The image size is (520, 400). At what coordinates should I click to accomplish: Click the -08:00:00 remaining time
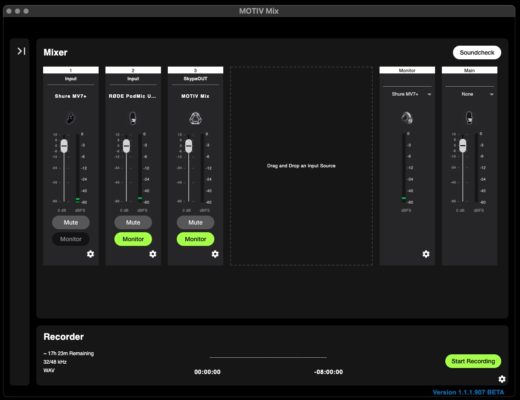coord(328,372)
